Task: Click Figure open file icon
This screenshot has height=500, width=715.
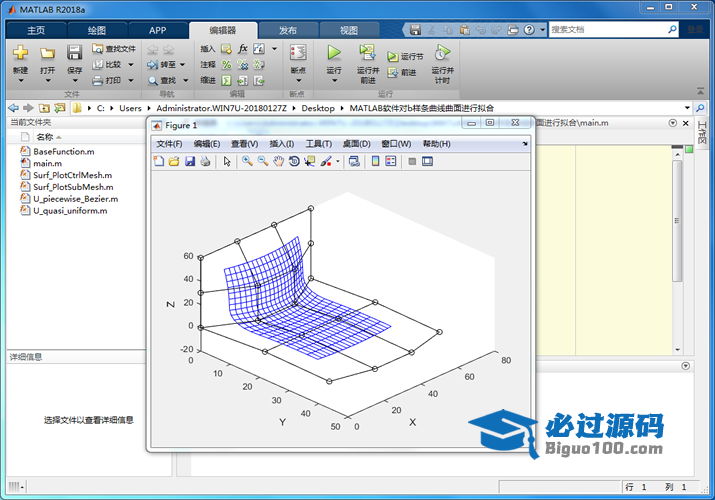Action: [174, 161]
